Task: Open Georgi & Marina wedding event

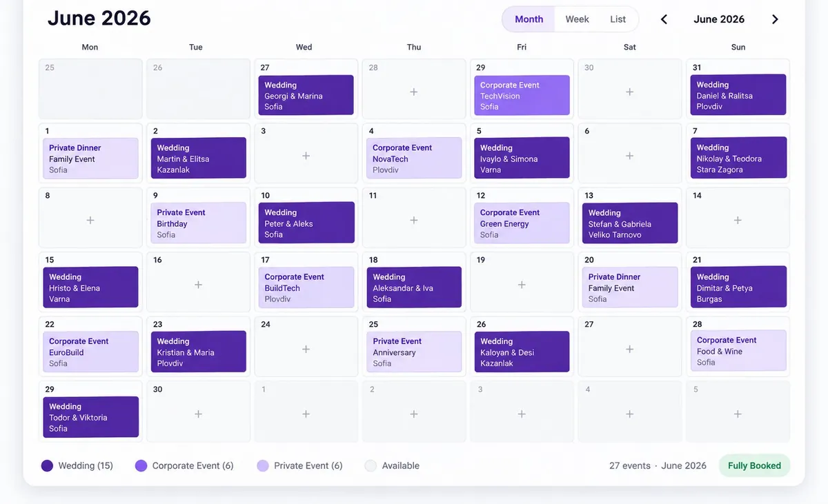Action: coord(306,95)
